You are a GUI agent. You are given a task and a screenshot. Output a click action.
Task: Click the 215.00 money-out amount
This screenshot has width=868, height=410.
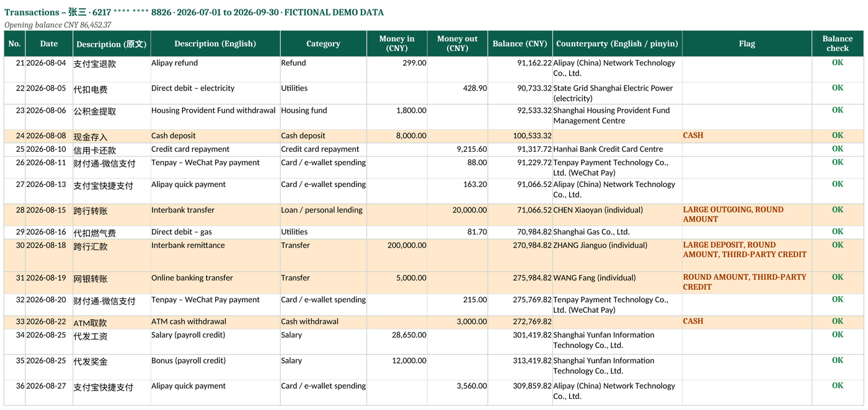click(x=458, y=305)
